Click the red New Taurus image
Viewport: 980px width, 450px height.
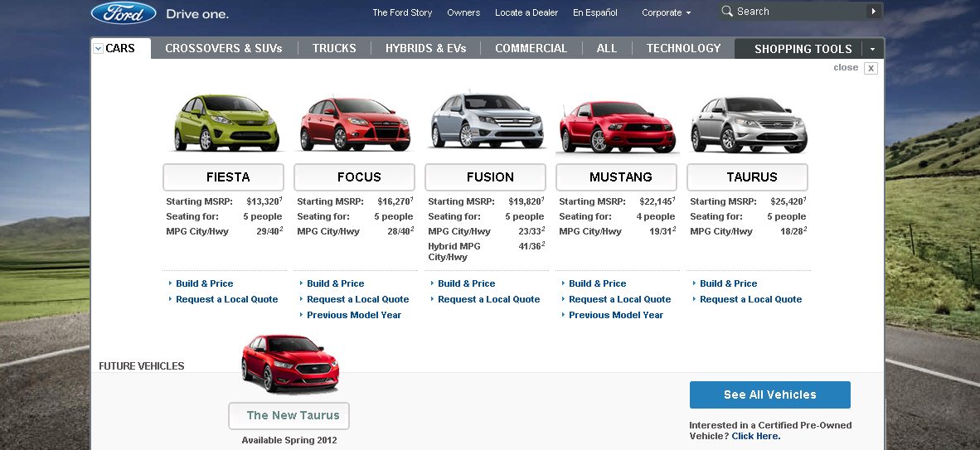click(x=291, y=363)
